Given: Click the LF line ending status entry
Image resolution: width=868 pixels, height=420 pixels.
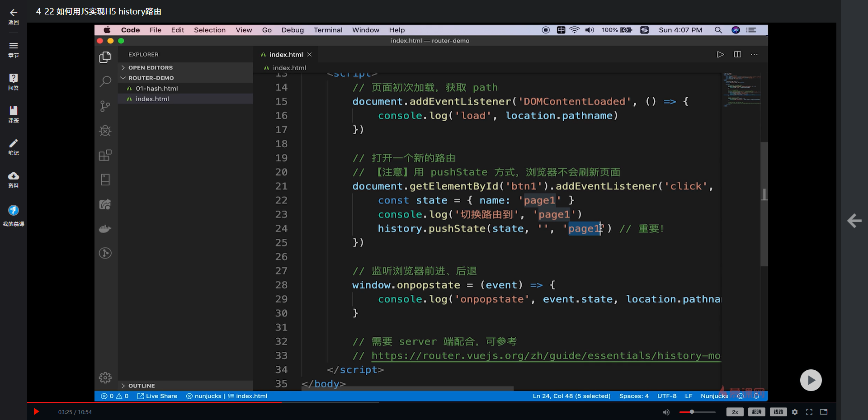Looking at the screenshot, I should [x=689, y=396].
